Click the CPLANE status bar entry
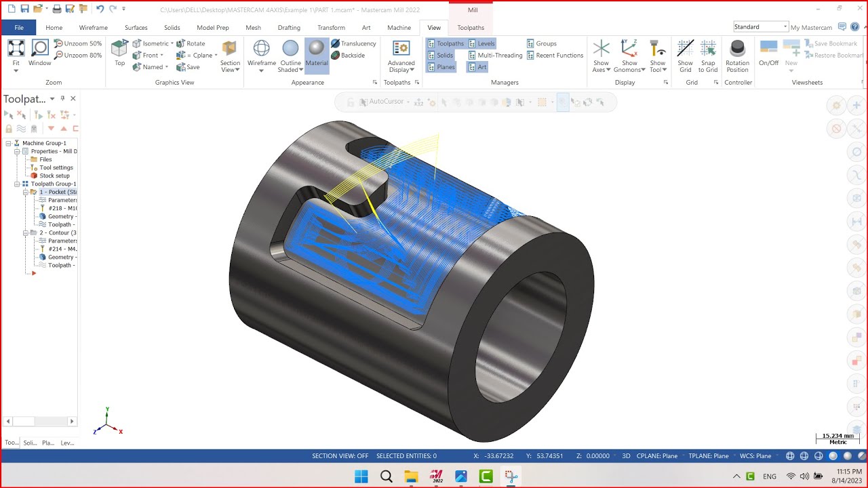The height and width of the screenshot is (488, 868). [656, 456]
